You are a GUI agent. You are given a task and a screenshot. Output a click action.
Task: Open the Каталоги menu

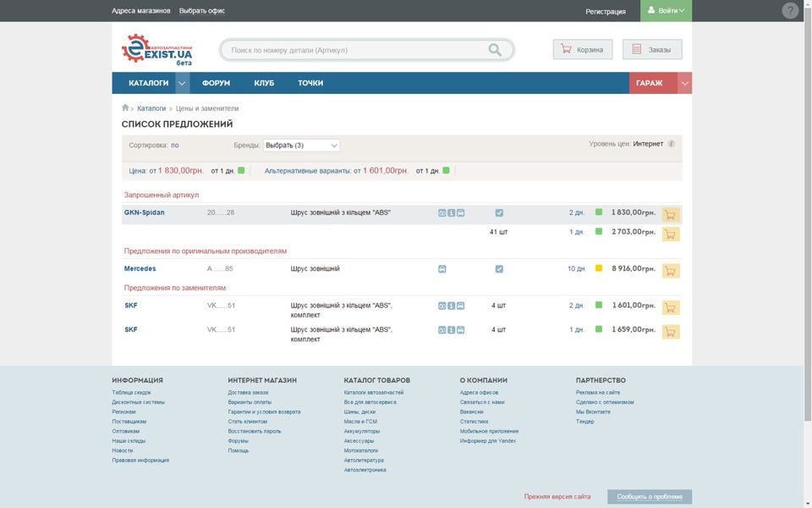(x=149, y=83)
